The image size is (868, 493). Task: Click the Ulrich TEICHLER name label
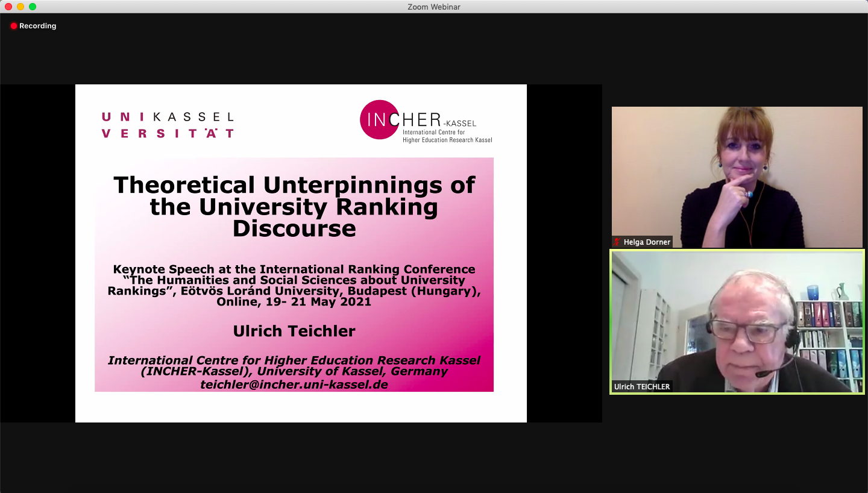point(642,386)
